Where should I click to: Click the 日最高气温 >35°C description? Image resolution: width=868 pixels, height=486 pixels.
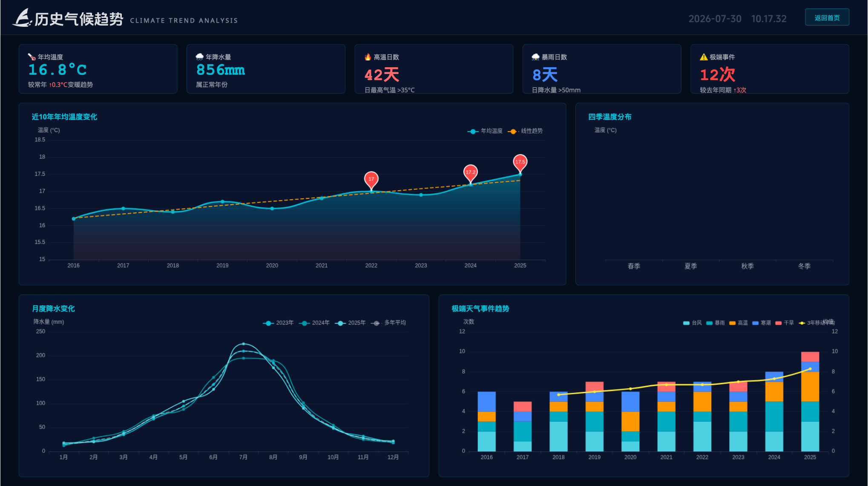(x=389, y=90)
